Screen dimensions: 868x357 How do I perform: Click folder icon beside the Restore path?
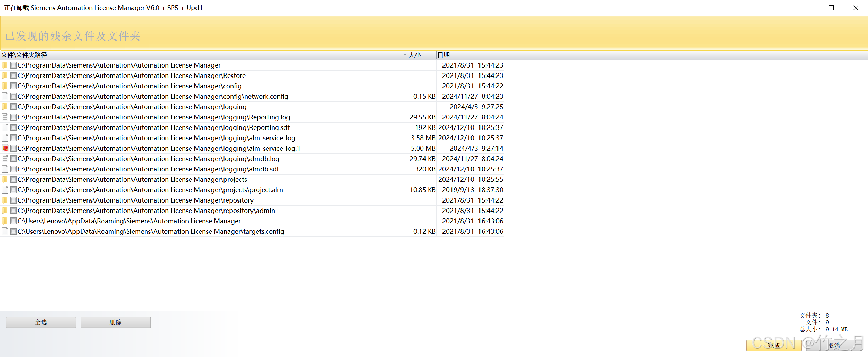click(x=5, y=75)
